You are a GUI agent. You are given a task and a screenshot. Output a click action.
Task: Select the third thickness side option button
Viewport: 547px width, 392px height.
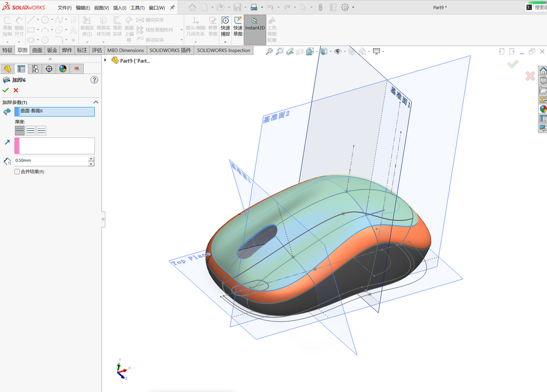[x=41, y=131]
